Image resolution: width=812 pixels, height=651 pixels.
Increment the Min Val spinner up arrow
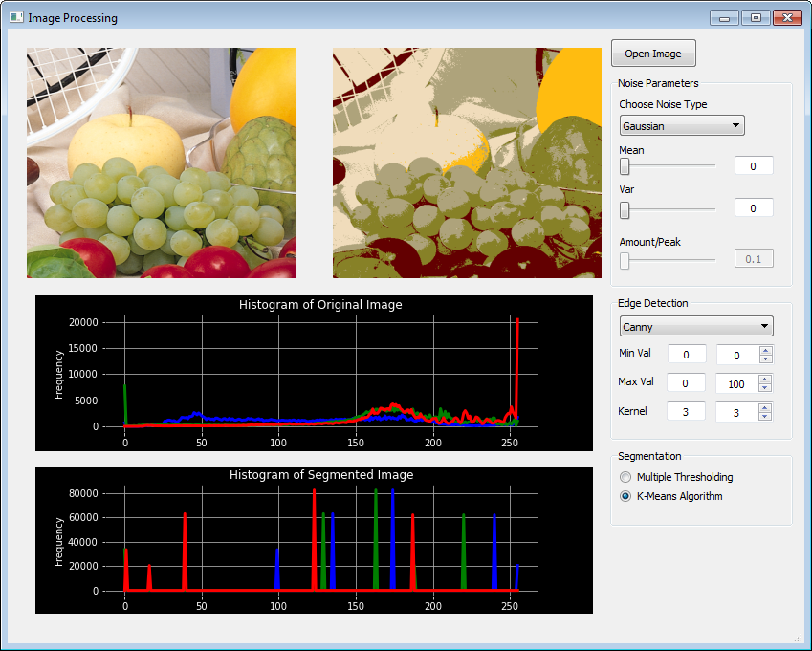[767, 350]
